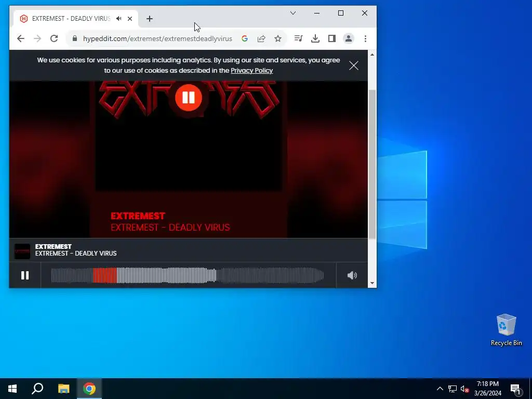Image resolution: width=532 pixels, height=399 pixels.
Task: Click the scrollbar down arrow
Action: (x=372, y=283)
